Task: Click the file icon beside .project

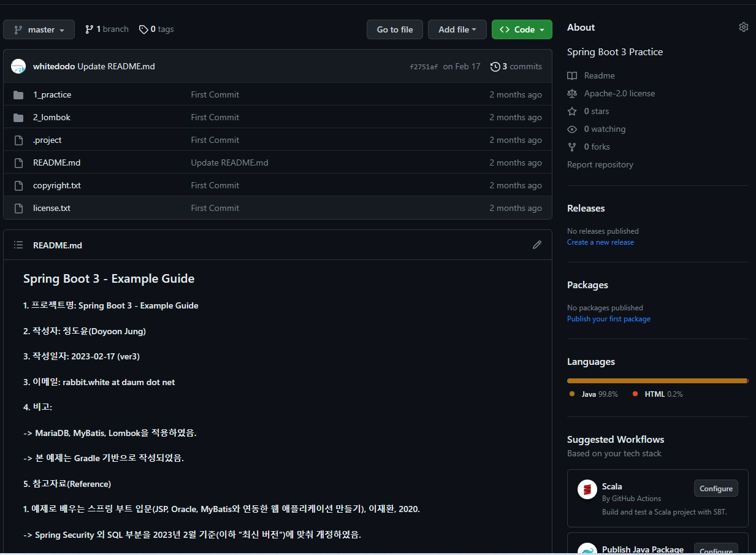Action: [18, 140]
